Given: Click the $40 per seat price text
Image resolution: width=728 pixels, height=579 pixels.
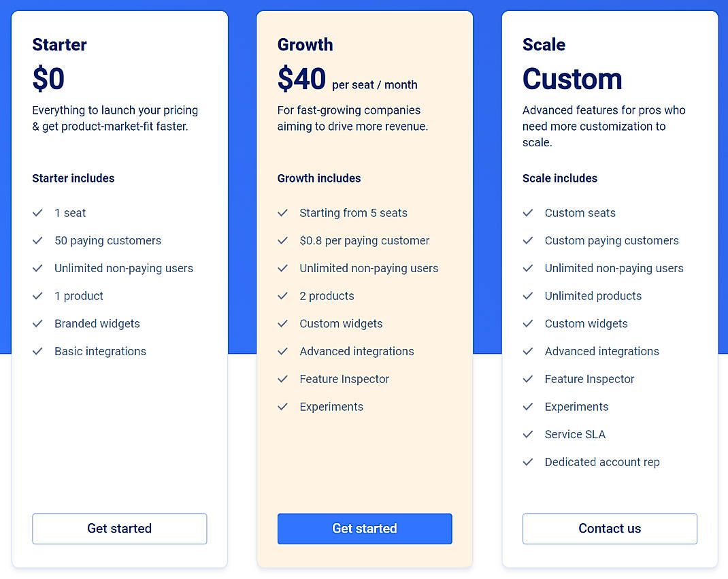Looking at the screenshot, I should (x=300, y=79).
